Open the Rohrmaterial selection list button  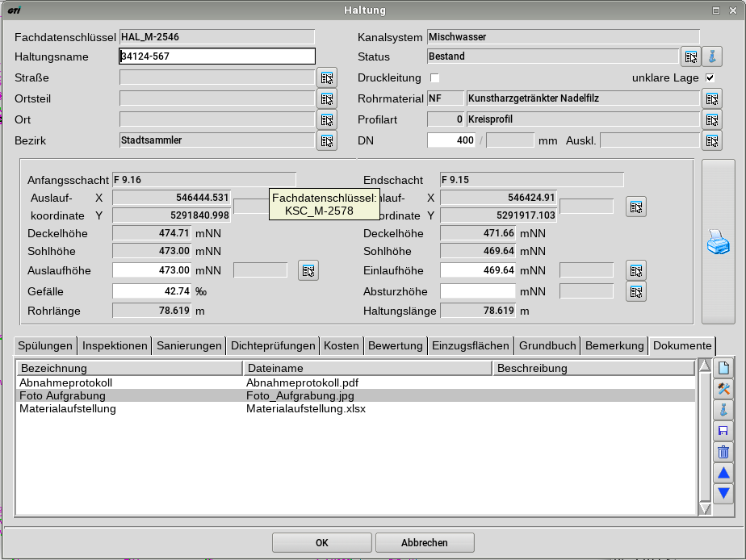pyautogui.click(x=711, y=98)
